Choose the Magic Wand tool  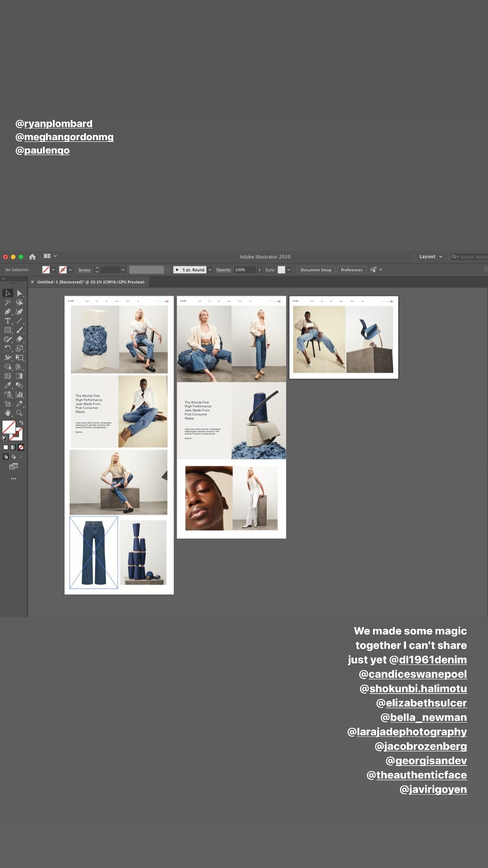(7, 302)
